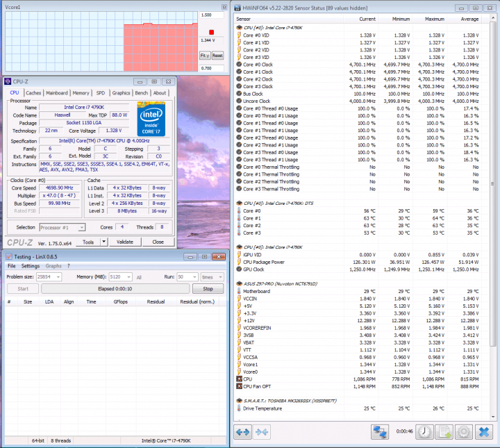Open Problem size dropdown in LinX

tap(58, 276)
